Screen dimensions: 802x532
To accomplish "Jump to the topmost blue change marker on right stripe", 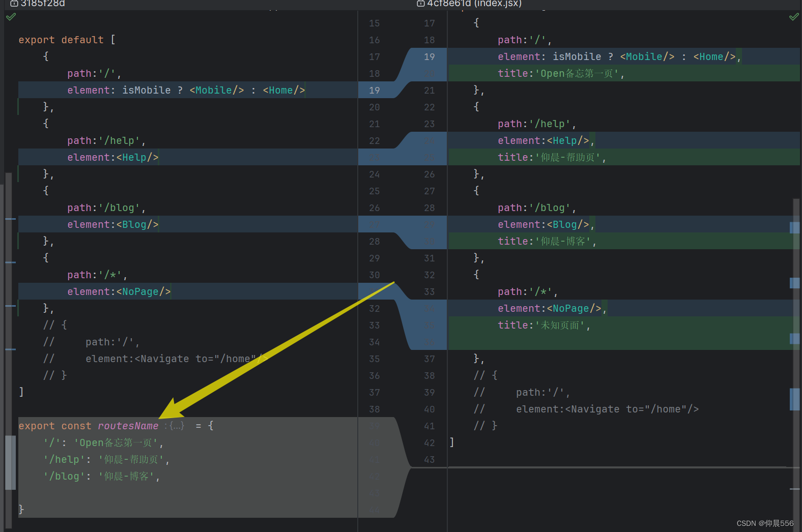I will tap(794, 227).
